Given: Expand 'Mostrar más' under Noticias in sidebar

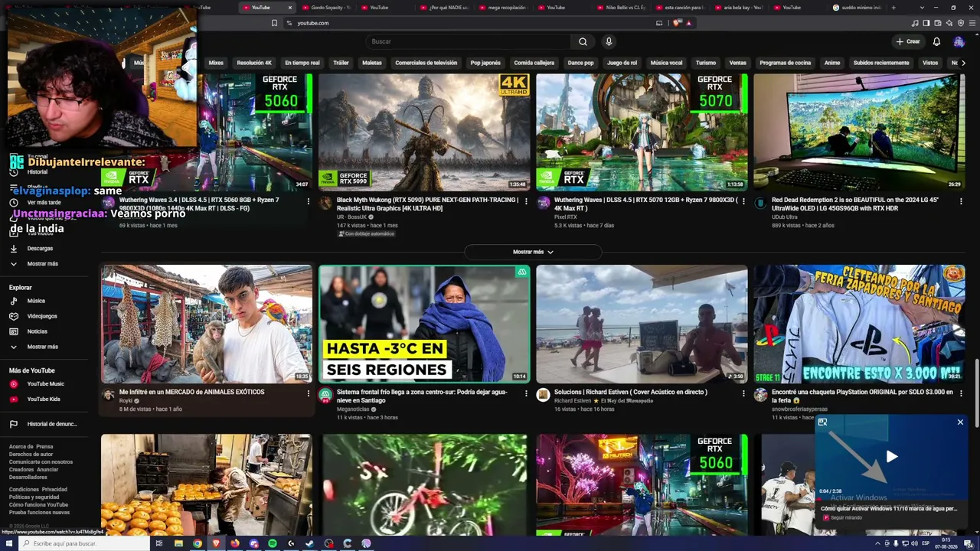Looking at the screenshot, I should click(42, 347).
